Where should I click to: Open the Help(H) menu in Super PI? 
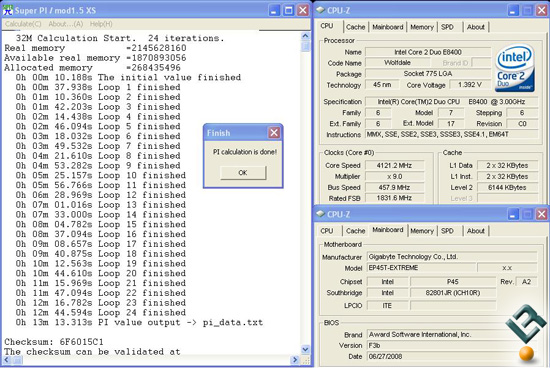pyautogui.click(x=101, y=24)
